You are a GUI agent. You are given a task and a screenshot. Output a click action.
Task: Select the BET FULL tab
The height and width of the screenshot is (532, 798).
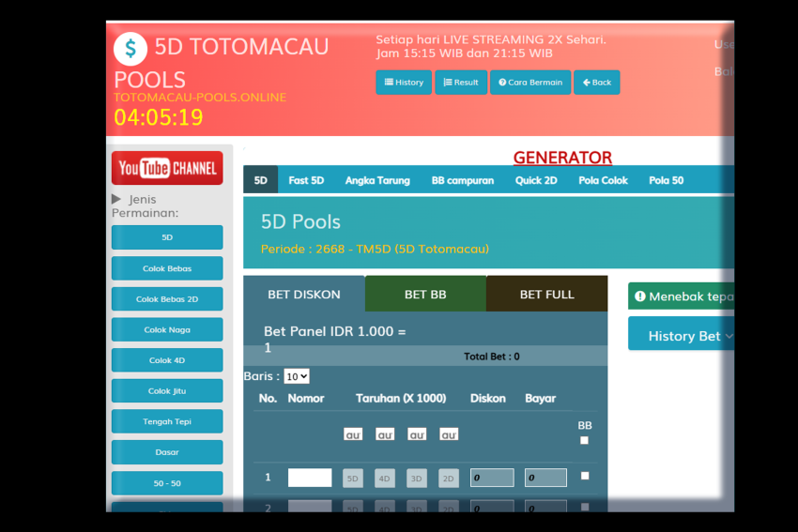click(x=547, y=294)
